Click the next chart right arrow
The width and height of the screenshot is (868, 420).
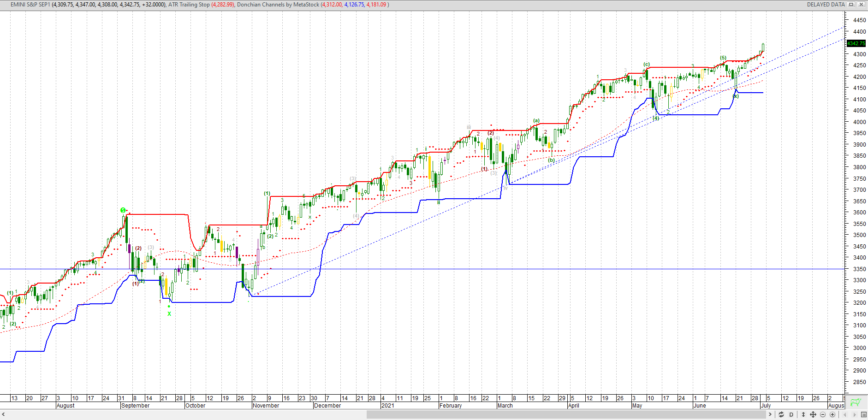click(854, 414)
